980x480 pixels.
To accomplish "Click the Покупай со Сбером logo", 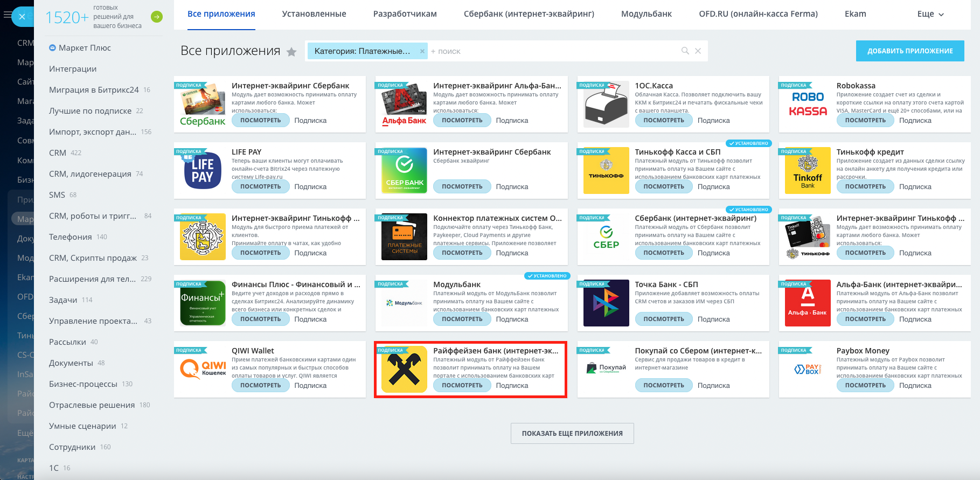I will click(x=606, y=369).
